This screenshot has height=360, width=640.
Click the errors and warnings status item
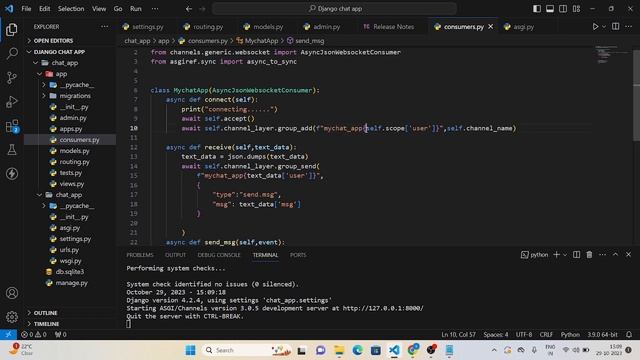(33, 335)
